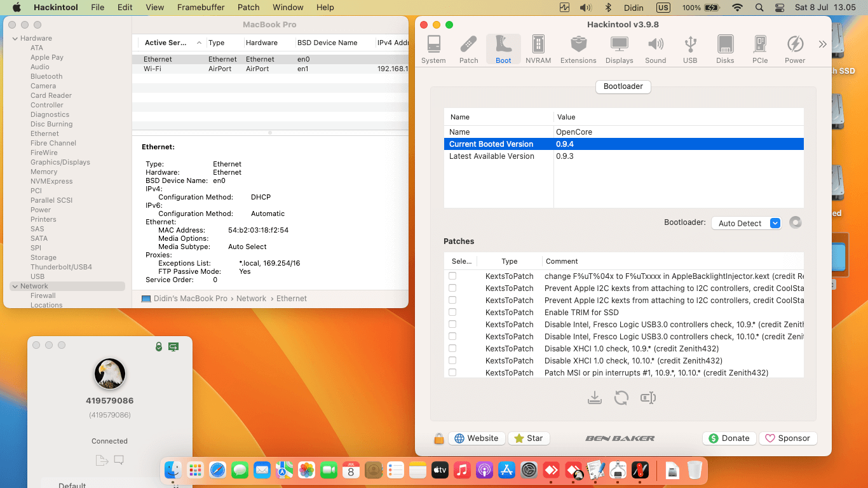Select the Extensions toolbar icon
Image resolution: width=868 pixels, height=488 pixels.
(x=578, y=50)
